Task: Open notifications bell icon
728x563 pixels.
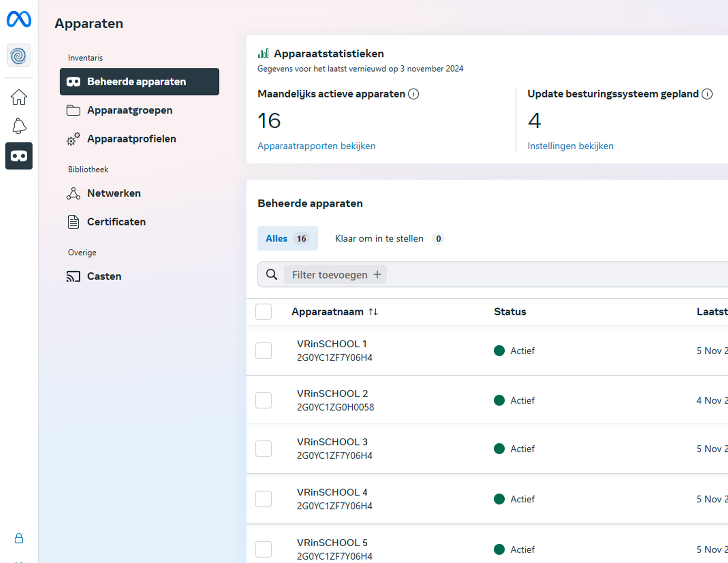Action: (19, 126)
